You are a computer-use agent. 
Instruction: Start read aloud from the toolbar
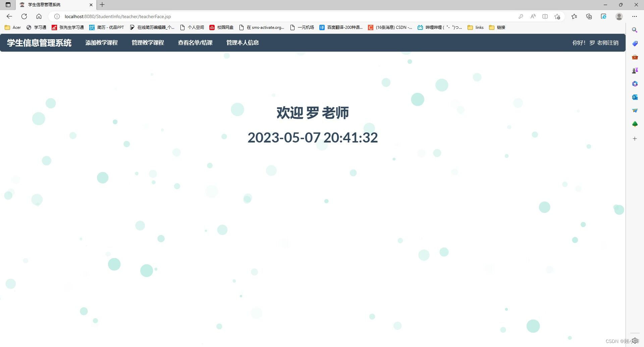(533, 16)
